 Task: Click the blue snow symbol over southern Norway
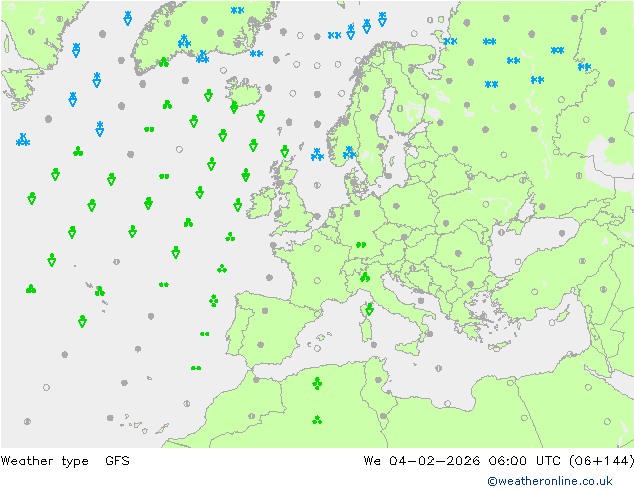pos(349,153)
